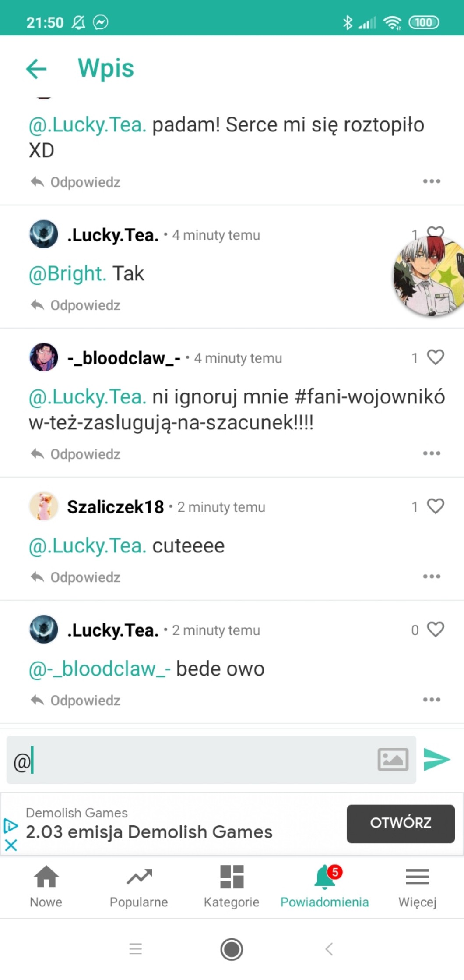Open more options for the padam comment
Viewport: 464px width, 980px height.
[x=432, y=181]
